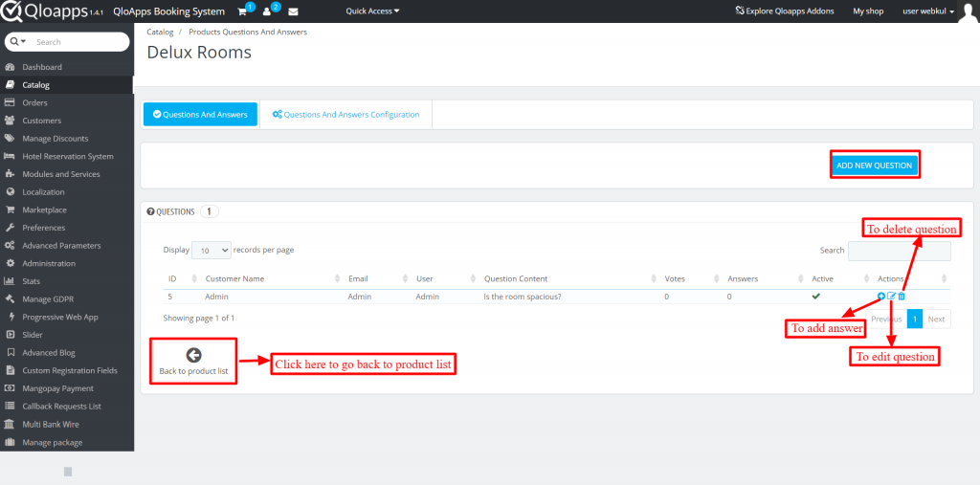Open the customers notification icon

(x=267, y=11)
